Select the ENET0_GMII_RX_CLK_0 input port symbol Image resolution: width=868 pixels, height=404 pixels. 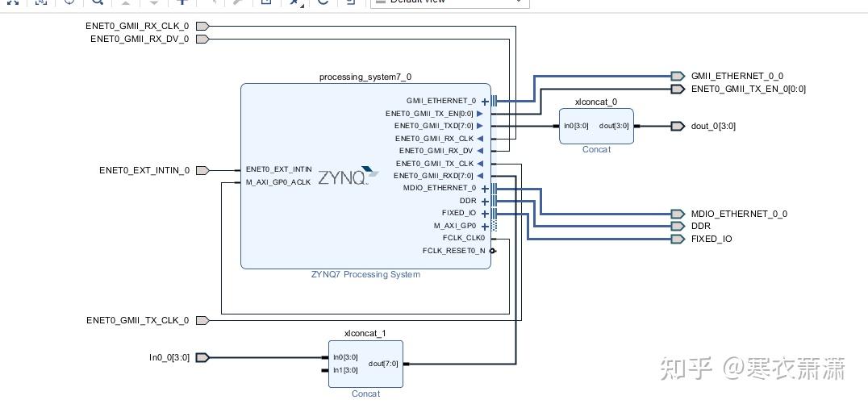coord(202,26)
